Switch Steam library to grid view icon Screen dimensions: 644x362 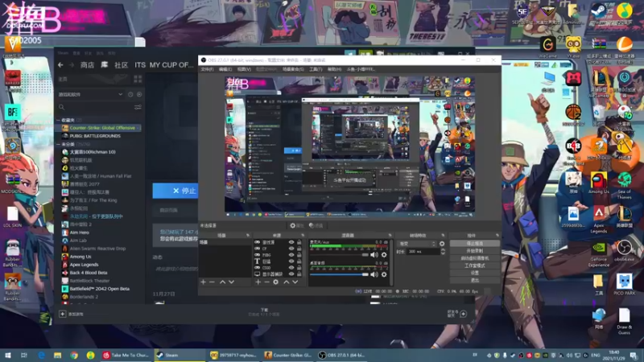[x=138, y=79]
